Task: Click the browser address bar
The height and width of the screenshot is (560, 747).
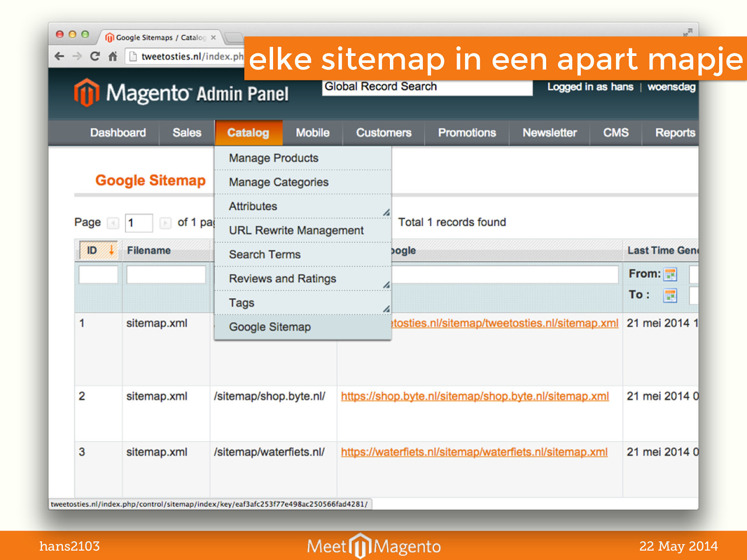Action: coord(185,56)
